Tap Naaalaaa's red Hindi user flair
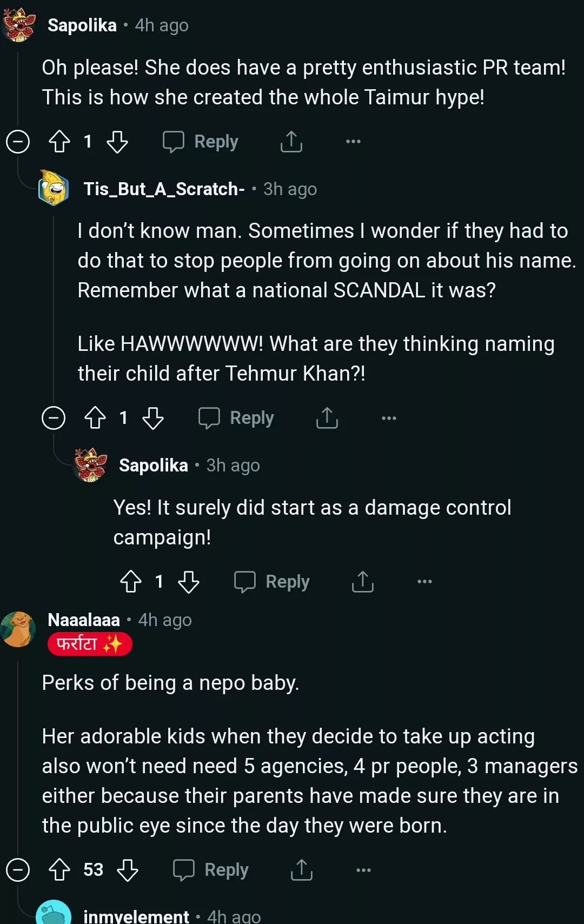This screenshot has width=584, height=924. click(x=90, y=644)
